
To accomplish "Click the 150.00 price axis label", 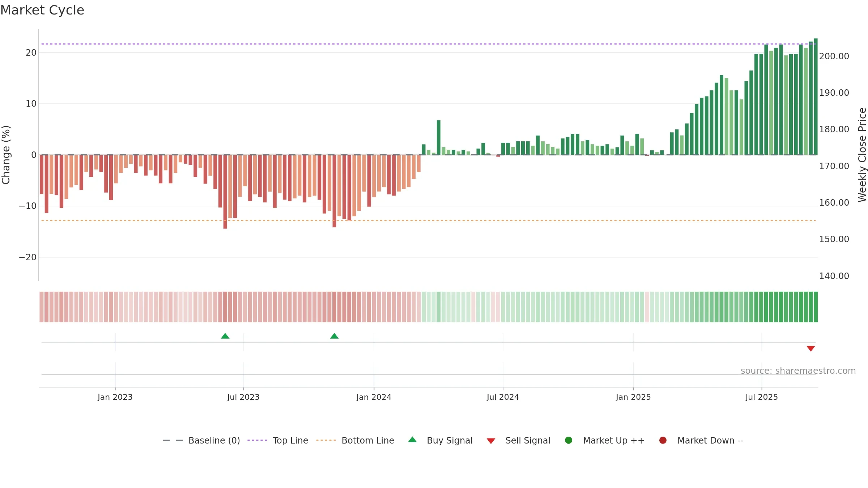I will (834, 239).
